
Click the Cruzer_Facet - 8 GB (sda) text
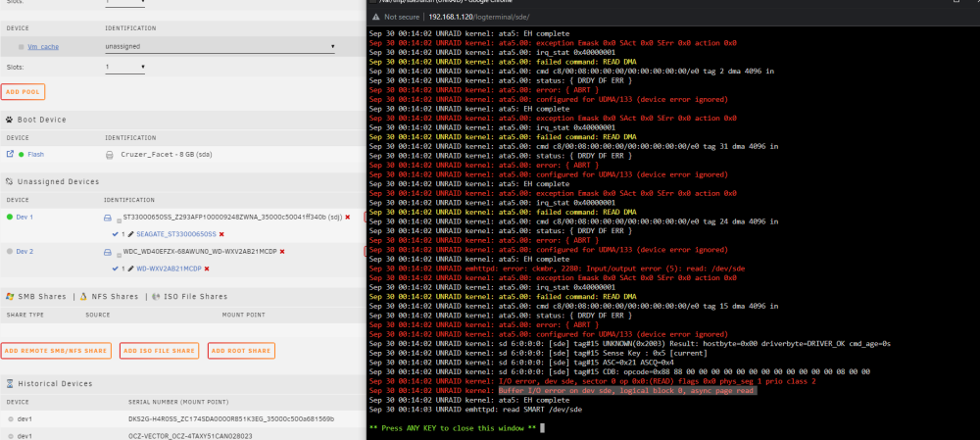coord(167,155)
